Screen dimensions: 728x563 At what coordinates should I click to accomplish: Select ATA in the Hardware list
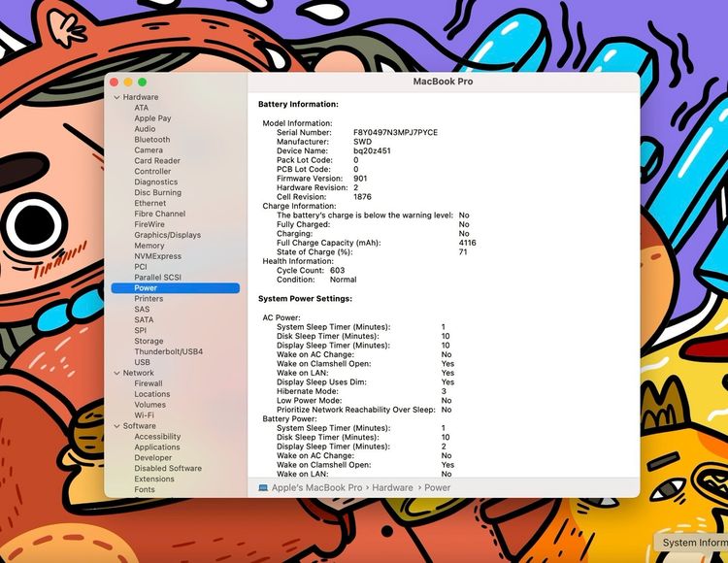pos(142,108)
